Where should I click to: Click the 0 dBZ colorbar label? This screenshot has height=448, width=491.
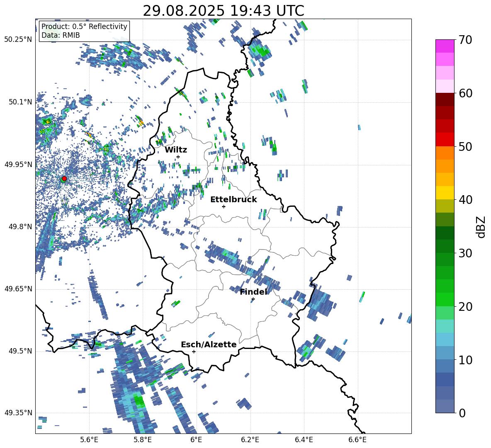(462, 413)
